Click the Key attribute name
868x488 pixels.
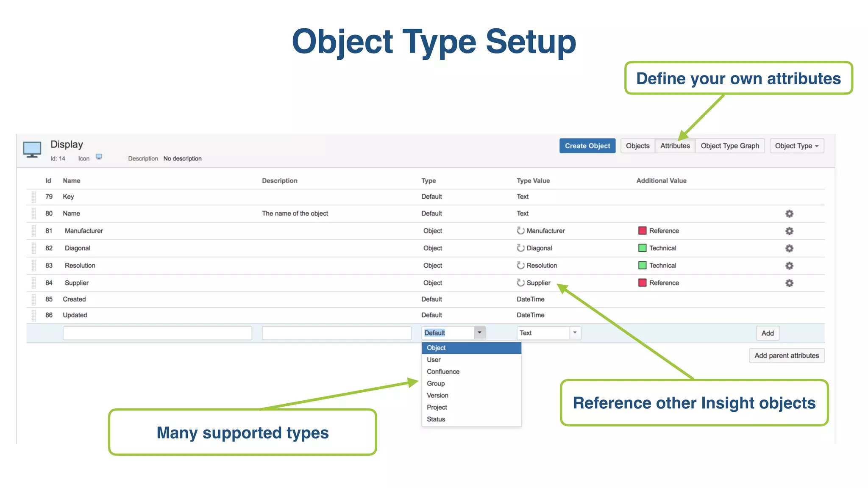point(68,197)
